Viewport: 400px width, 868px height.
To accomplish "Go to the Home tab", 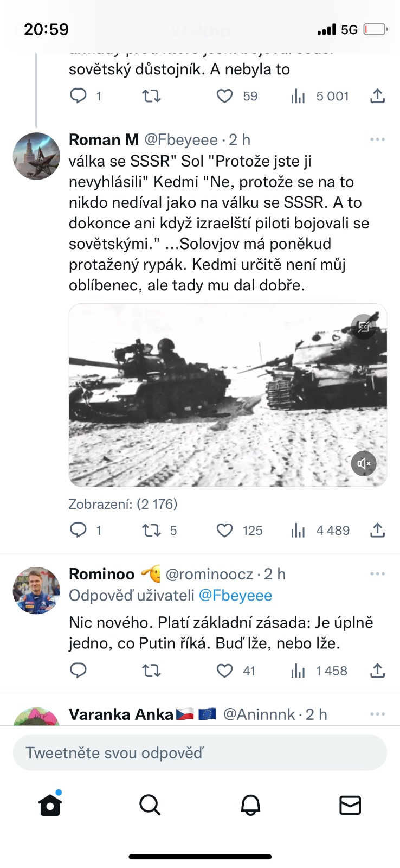I will coord(50,805).
